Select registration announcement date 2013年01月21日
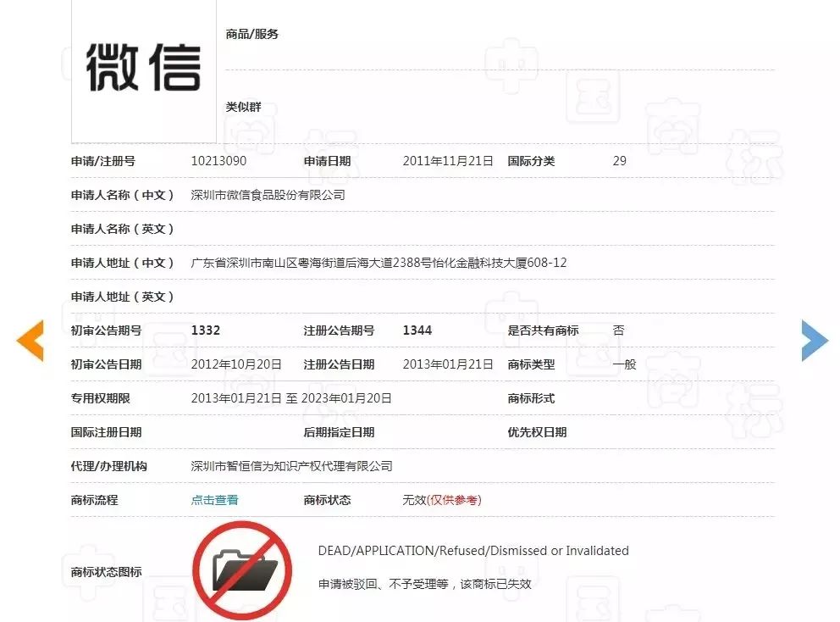Image resolution: width=840 pixels, height=622 pixels. [448, 364]
